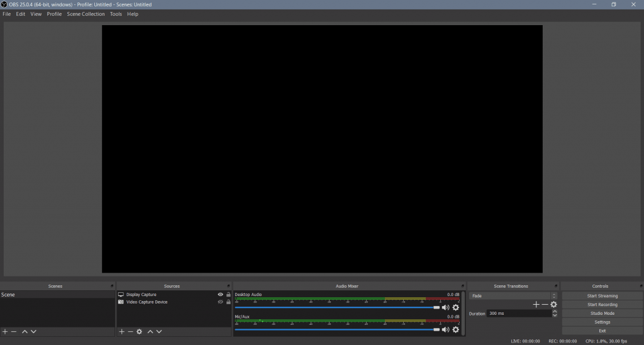The height and width of the screenshot is (345, 644).
Task: Open Mic/Aux settings gear
Action: pos(455,329)
